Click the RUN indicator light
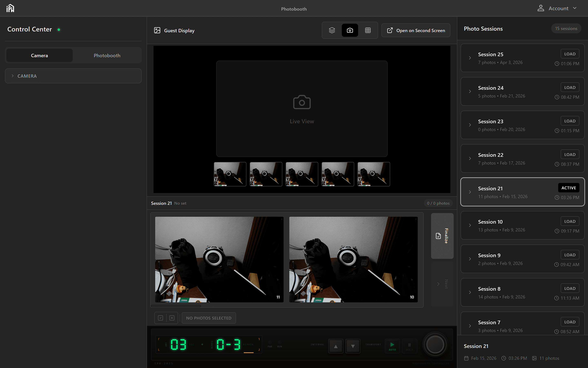 (280, 342)
